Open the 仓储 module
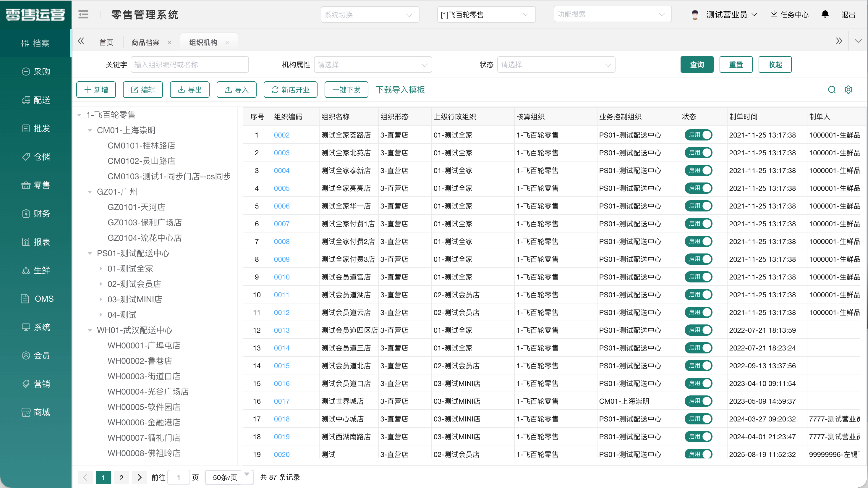Image resolution: width=868 pixels, height=488 pixels. [36, 156]
